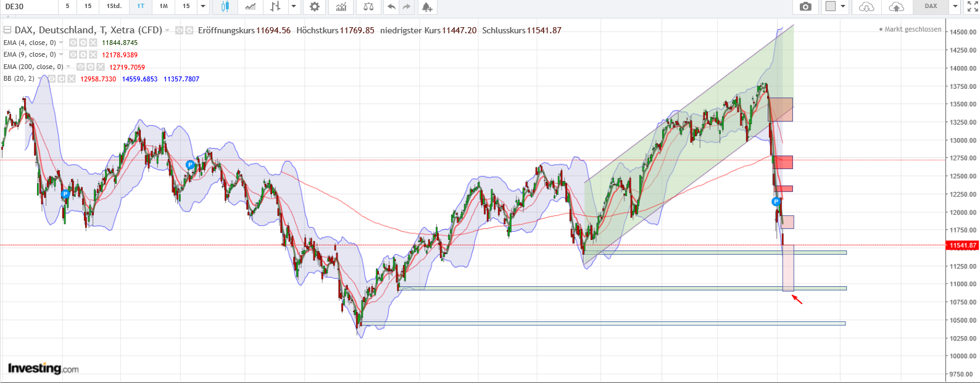
Task: Click the DE30 symbol search field
Action: point(29,7)
